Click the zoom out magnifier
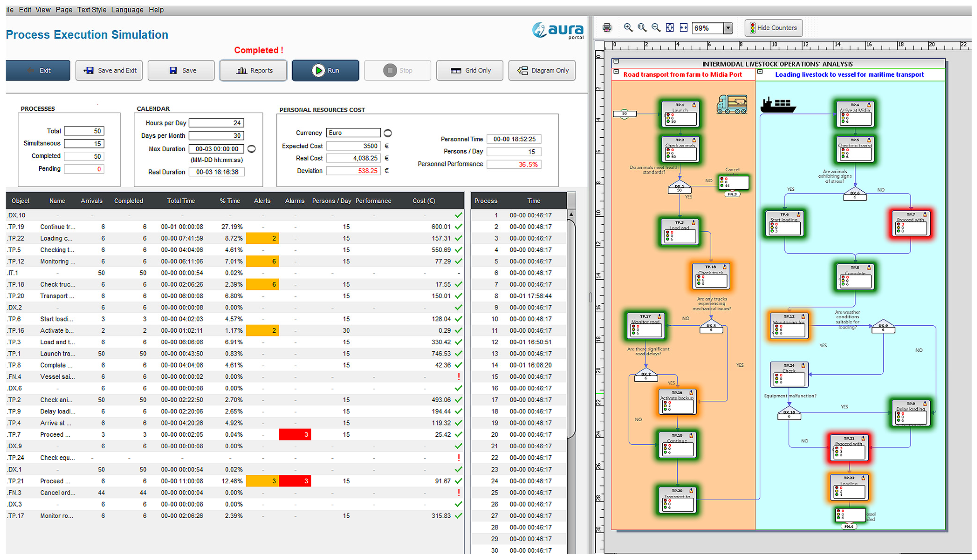 click(656, 28)
